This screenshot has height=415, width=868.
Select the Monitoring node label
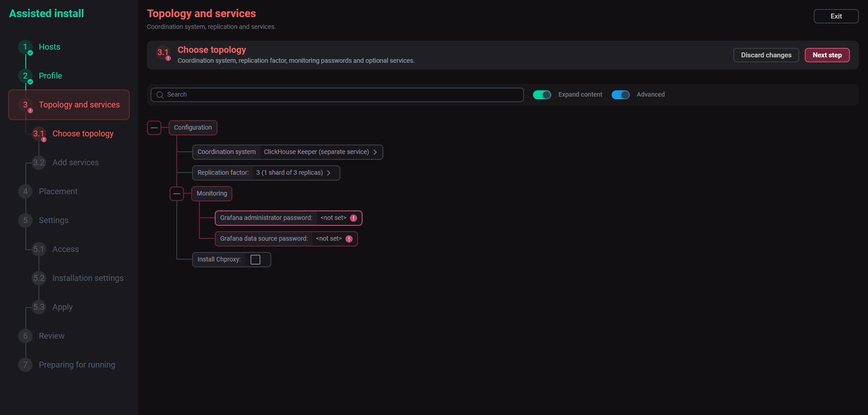pos(212,194)
